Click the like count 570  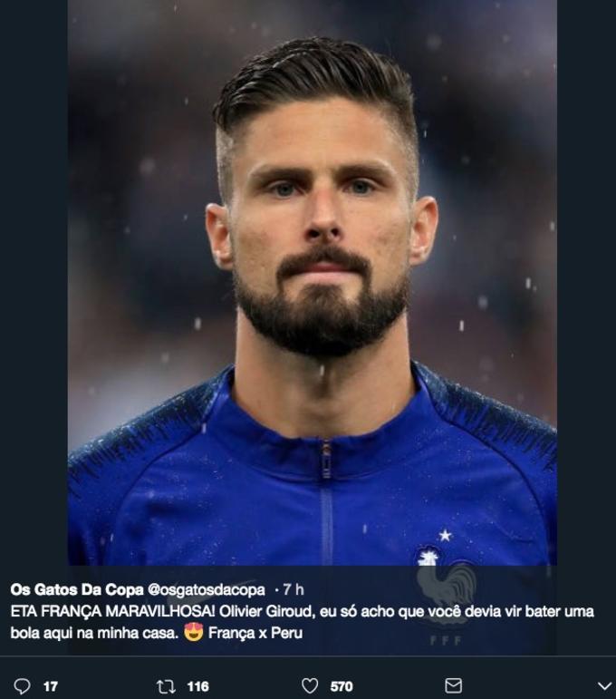[x=342, y=686]
